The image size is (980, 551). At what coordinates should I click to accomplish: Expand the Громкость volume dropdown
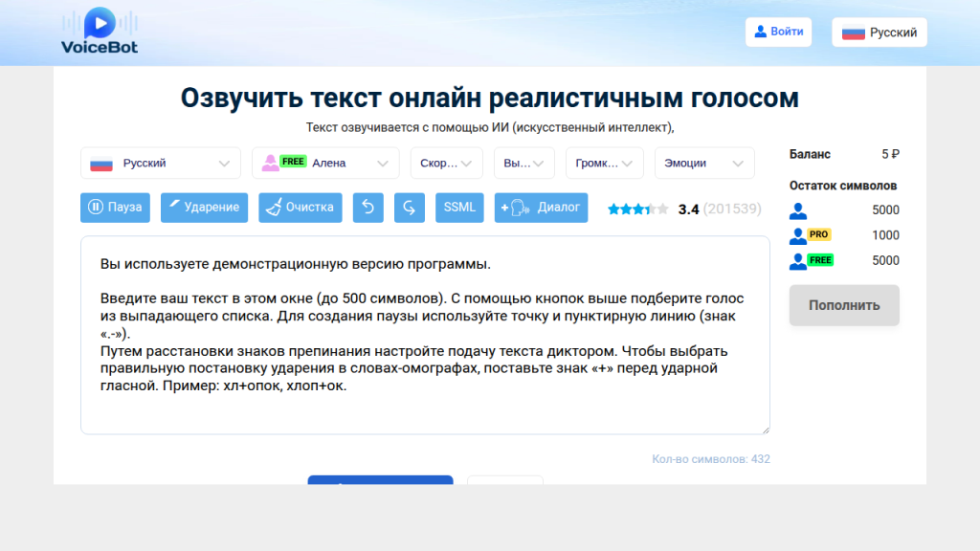coord(604,164)
